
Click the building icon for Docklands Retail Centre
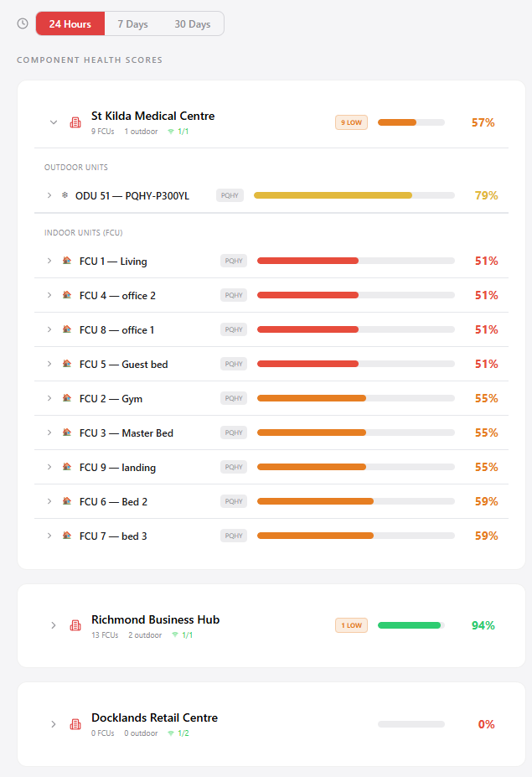pos(75,724)
